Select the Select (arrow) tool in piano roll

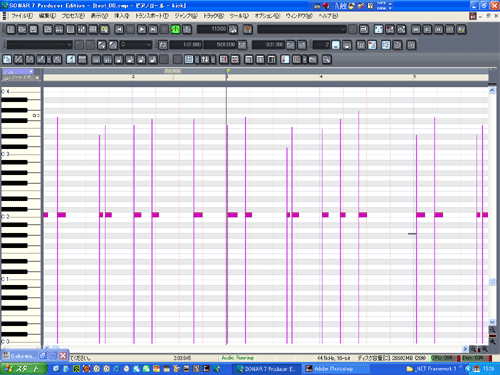[x=7, y=59]
